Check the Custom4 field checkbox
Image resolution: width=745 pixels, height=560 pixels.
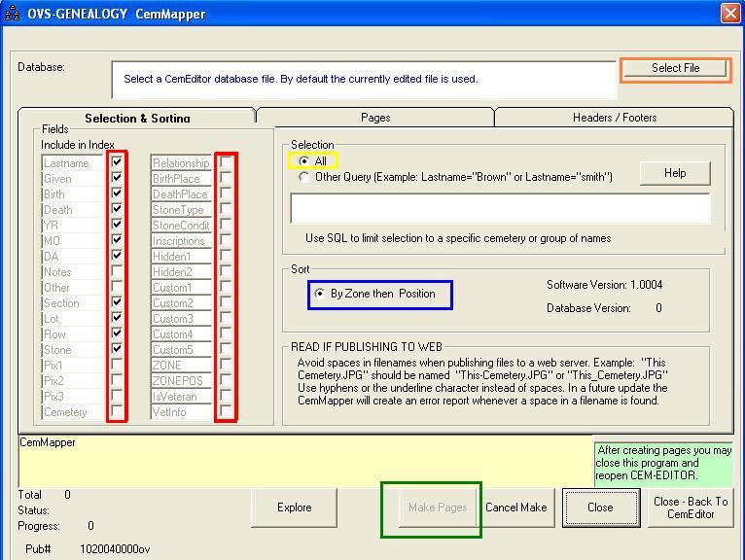226,333
